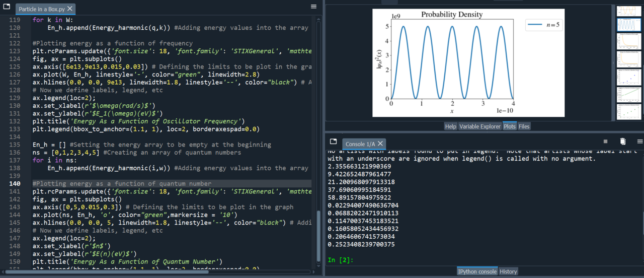644x278 pixels.
Task: Click line number 140 in editor gutter
Action: 15,184
